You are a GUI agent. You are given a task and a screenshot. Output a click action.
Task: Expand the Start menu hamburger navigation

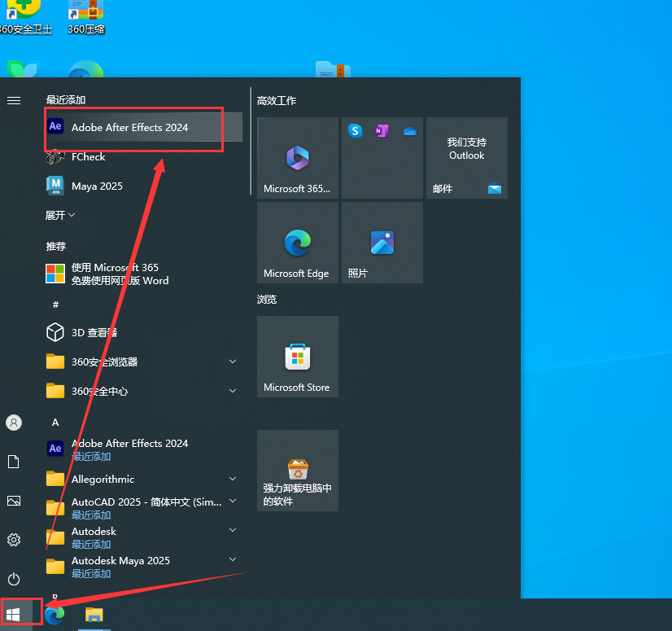point(14,100)
